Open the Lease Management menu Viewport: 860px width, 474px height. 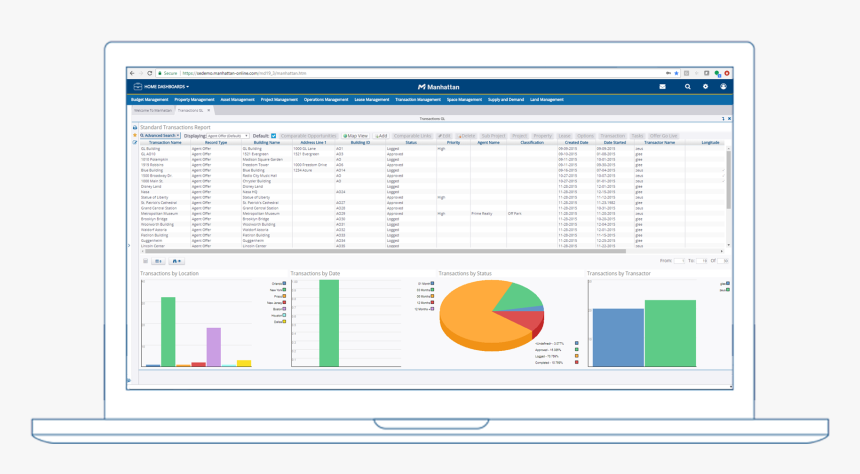tap(371, 100)
